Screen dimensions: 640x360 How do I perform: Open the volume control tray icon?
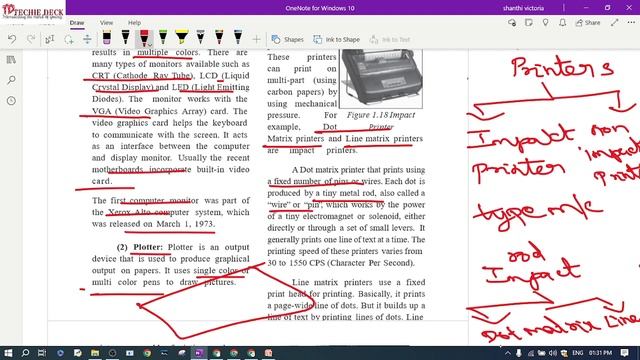[553, 353]
